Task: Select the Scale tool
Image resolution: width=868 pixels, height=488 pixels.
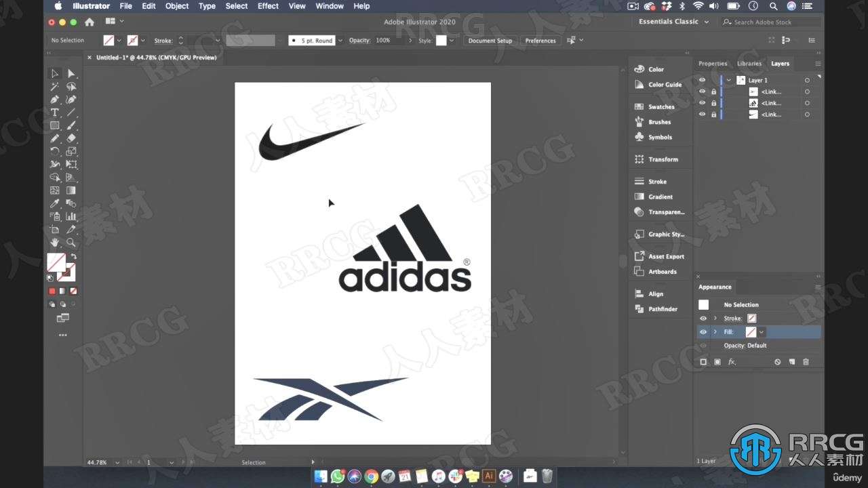Action: pos(71,151)
